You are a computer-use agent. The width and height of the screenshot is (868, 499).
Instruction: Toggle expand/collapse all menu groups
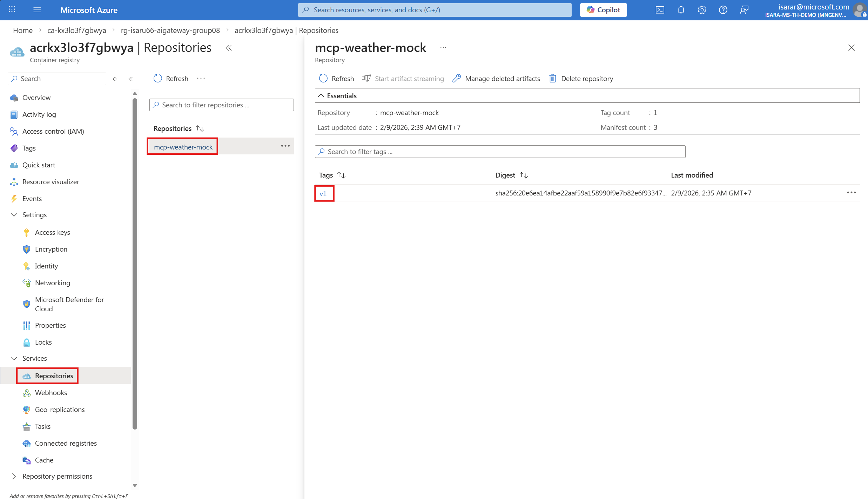tap(115, 79)
